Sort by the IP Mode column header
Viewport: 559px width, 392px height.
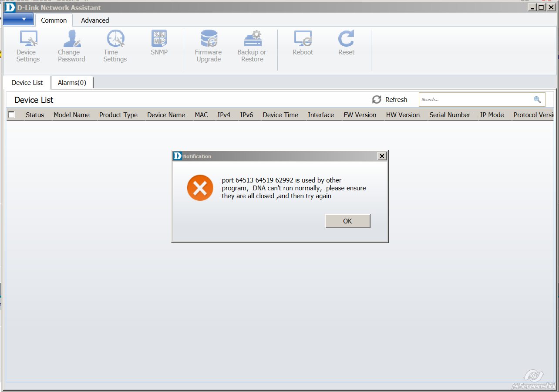(492, 115)
